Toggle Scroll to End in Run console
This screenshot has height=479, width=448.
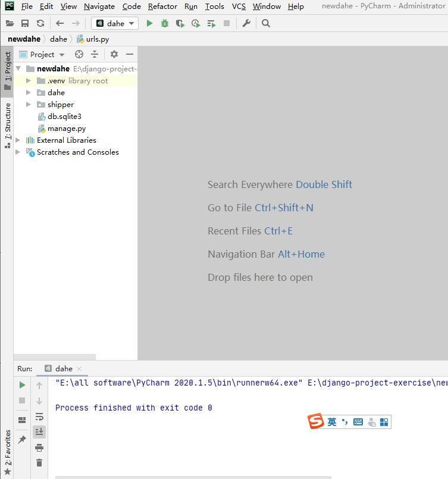39,432
